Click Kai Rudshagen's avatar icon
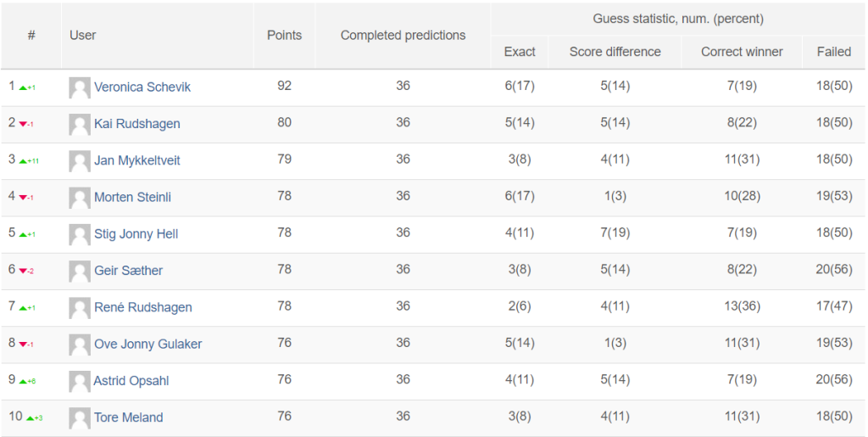 tap(80, 124)
